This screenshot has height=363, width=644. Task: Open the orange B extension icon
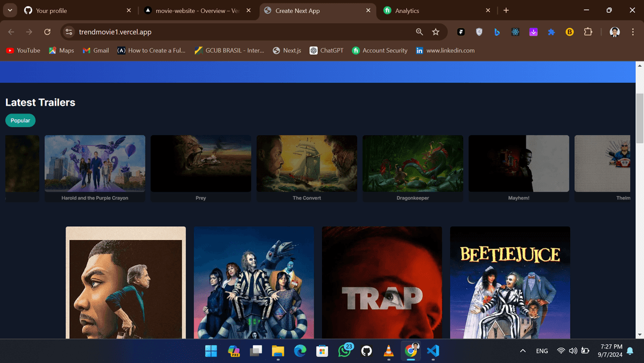point(569,32)
